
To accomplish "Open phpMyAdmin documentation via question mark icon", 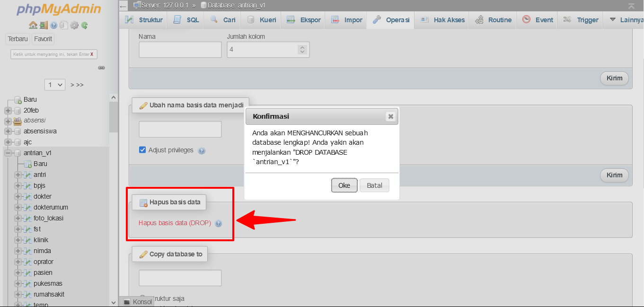I will point(53,25).
